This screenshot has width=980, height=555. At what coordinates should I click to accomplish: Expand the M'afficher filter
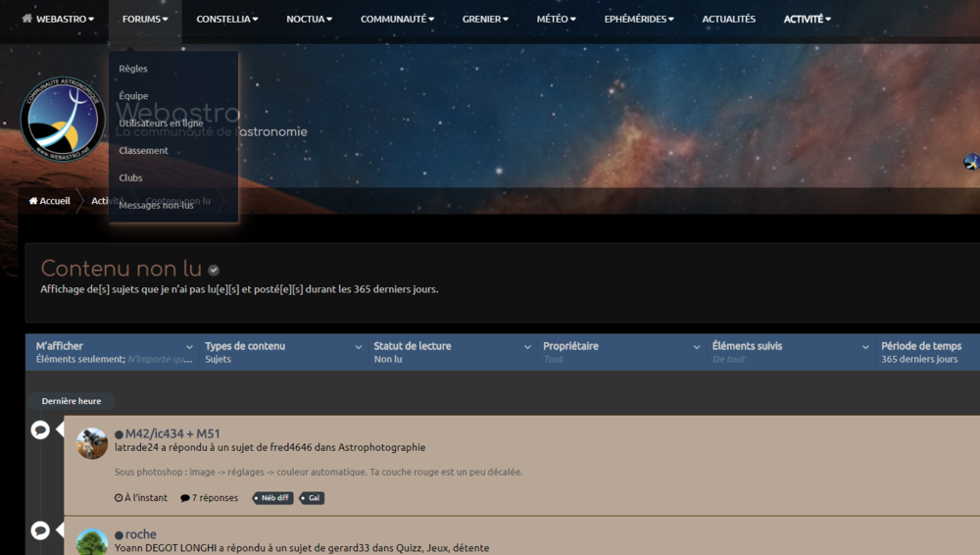click(115, 352)
